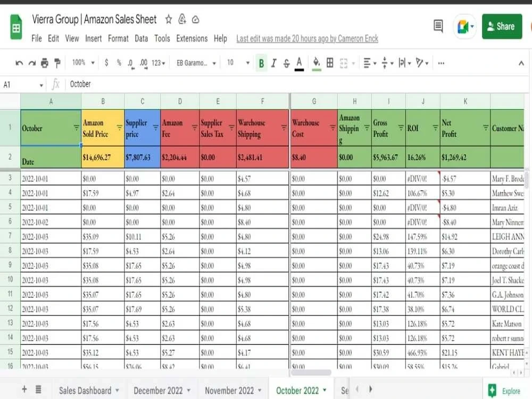Add a new sheet with plus icon
Viewport: 532px width, 399px height.
coord(24,389)
